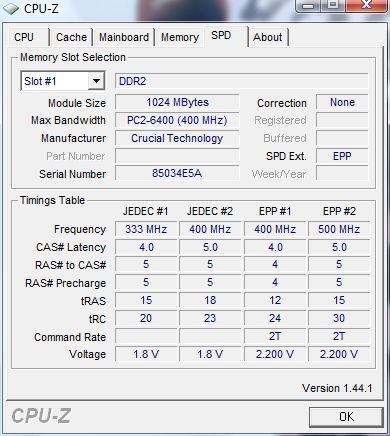Click the OK button
Screen dimensions: 390x436
click(x=346, y=417)
